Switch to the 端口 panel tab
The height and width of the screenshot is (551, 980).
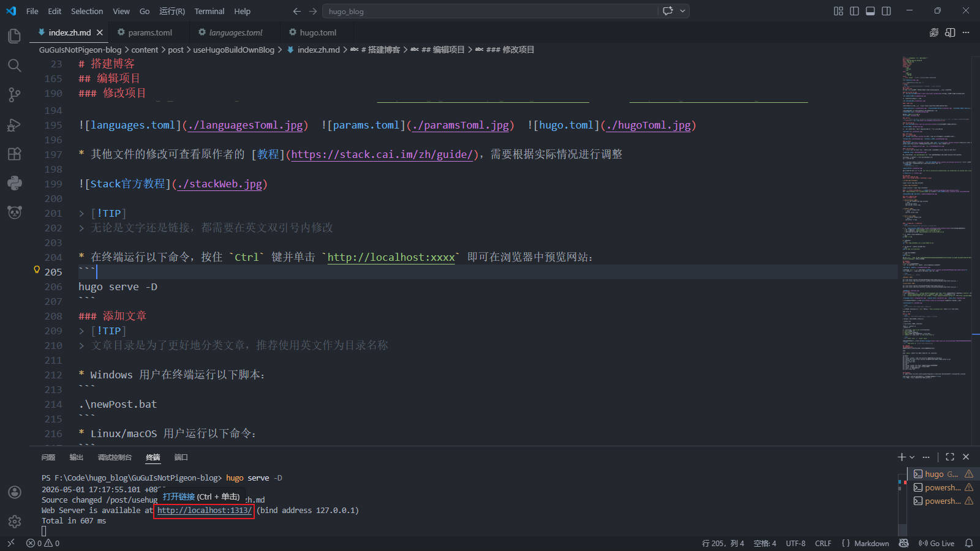181,457
